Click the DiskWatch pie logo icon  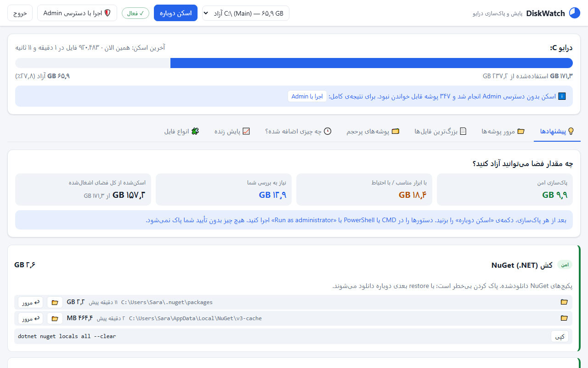coord(575,13)
